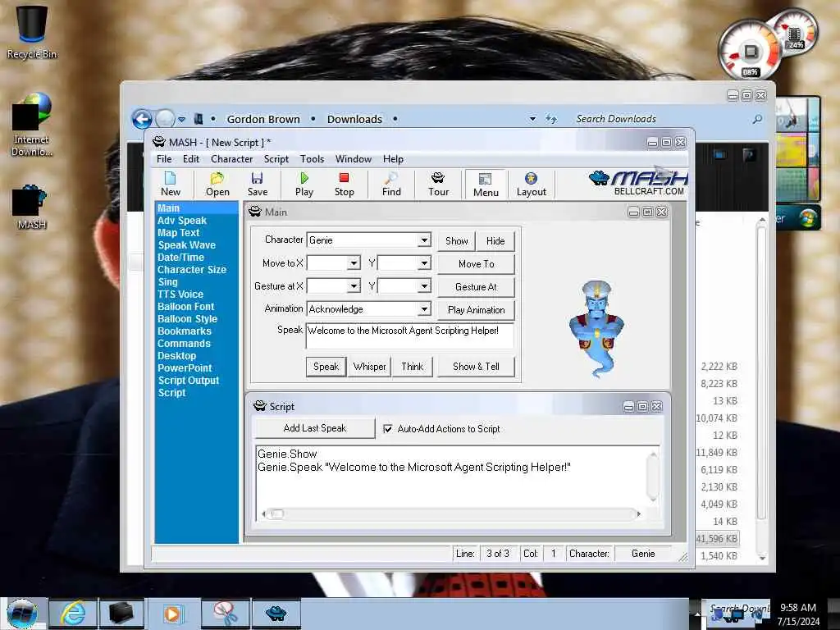Open a script with the Open icon

[x=217, y=184]
